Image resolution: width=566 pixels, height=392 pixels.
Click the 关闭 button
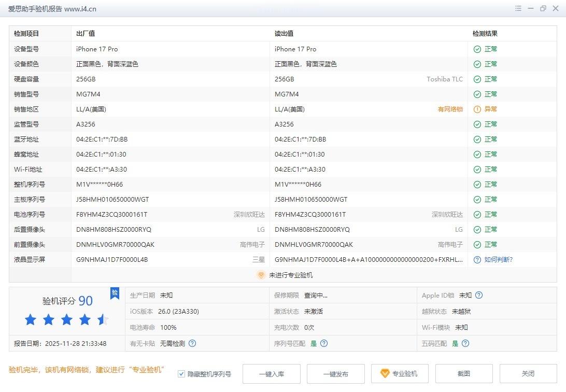pyautogui.click(x=528, y=373)
